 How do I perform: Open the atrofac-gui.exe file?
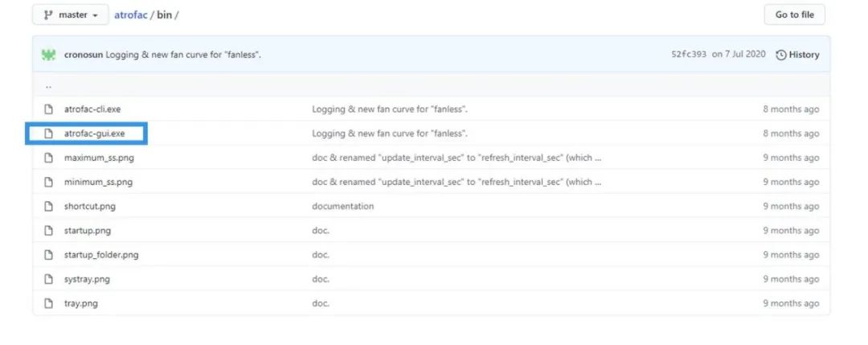(x=94, y=133)
